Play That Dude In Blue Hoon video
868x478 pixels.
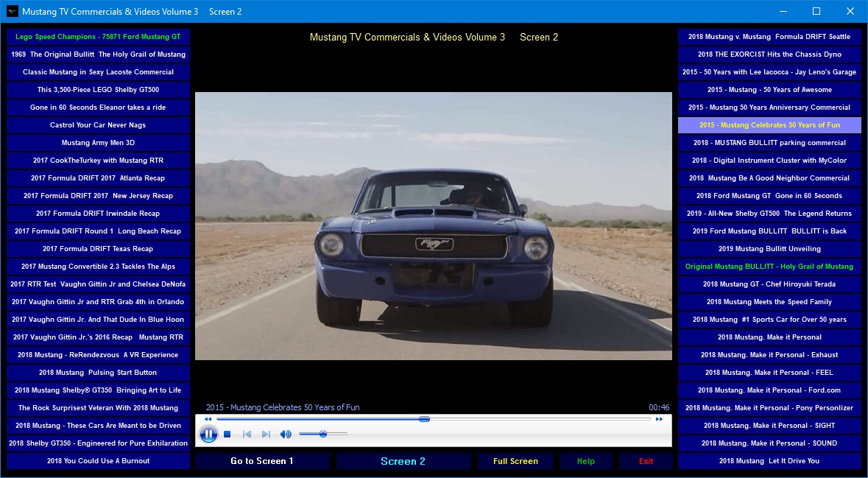point(98,320)
